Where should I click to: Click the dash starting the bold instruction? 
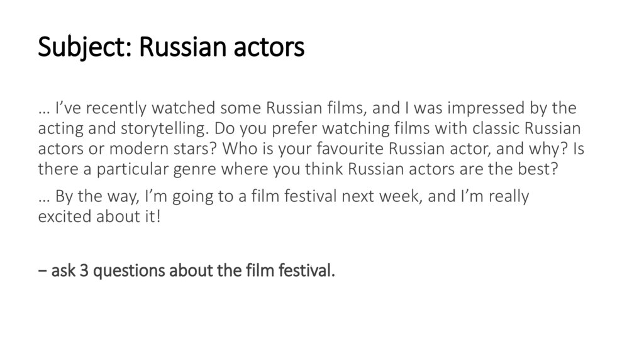click(43, 272)
